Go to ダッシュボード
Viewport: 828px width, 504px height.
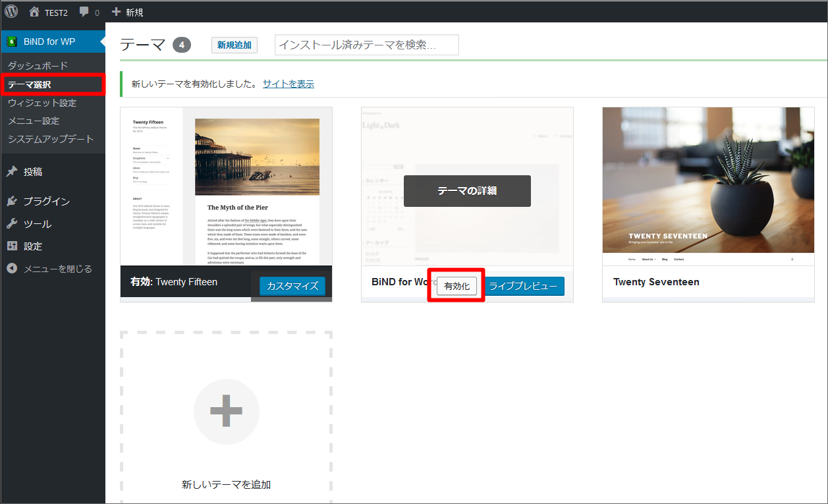pyautogui.click(x=38, y=66)
